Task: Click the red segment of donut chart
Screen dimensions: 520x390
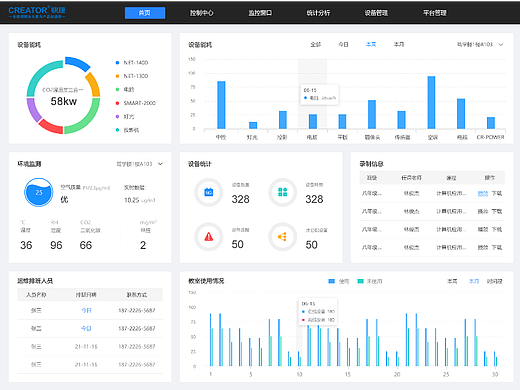Action: tap(51, 127)
